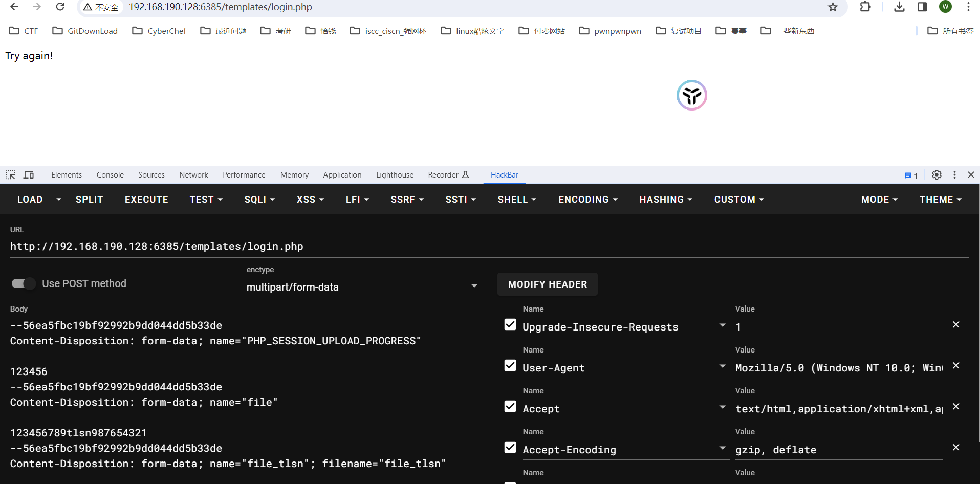Remove the User-Agent header row
The height and width of the screenshot is (484, 980).
tap(956, 366)
